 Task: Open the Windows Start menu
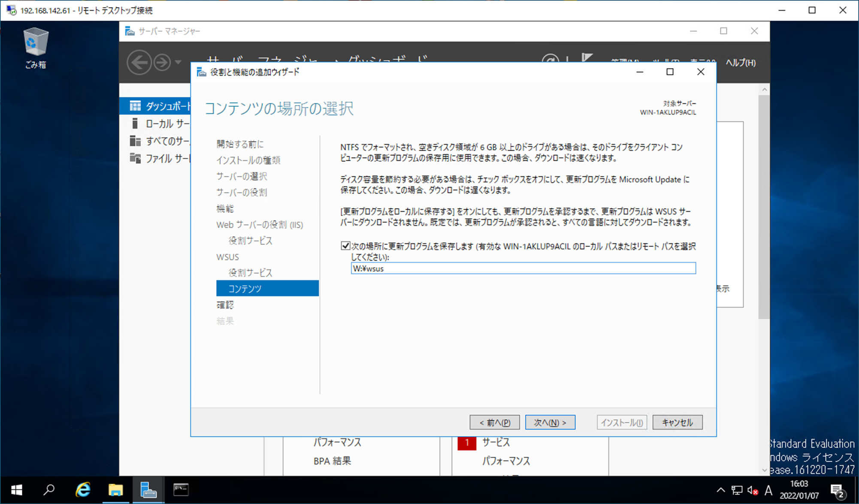click(16, 490)
